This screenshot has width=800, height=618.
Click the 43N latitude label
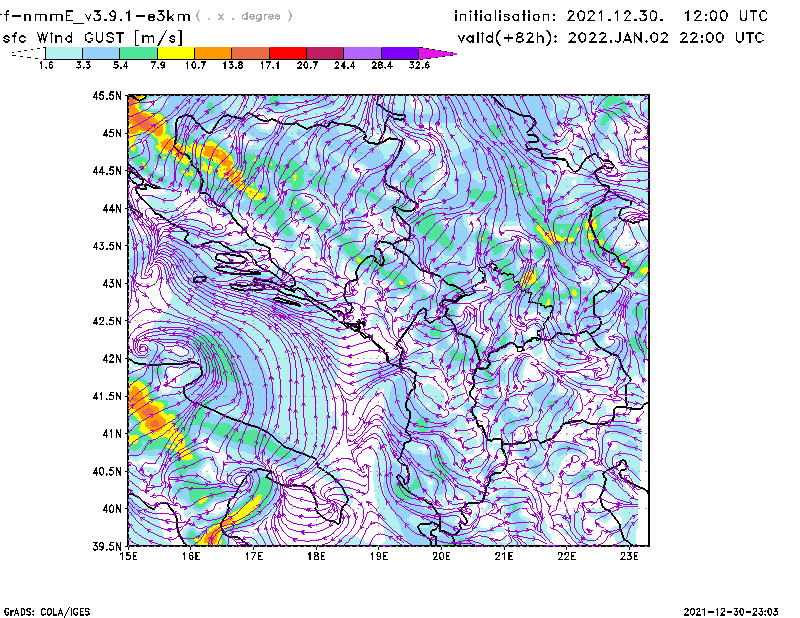click(112, 283)
